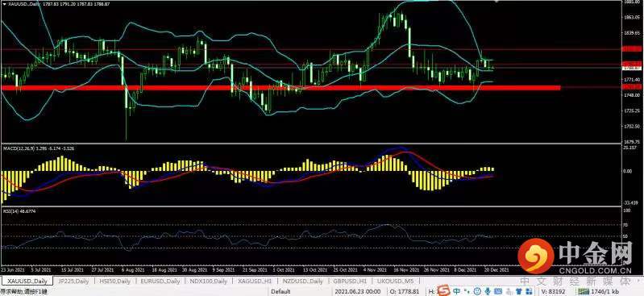Open the HSI50,Daily chart tab
Screen dimensions: 644x296
(114, 281)
